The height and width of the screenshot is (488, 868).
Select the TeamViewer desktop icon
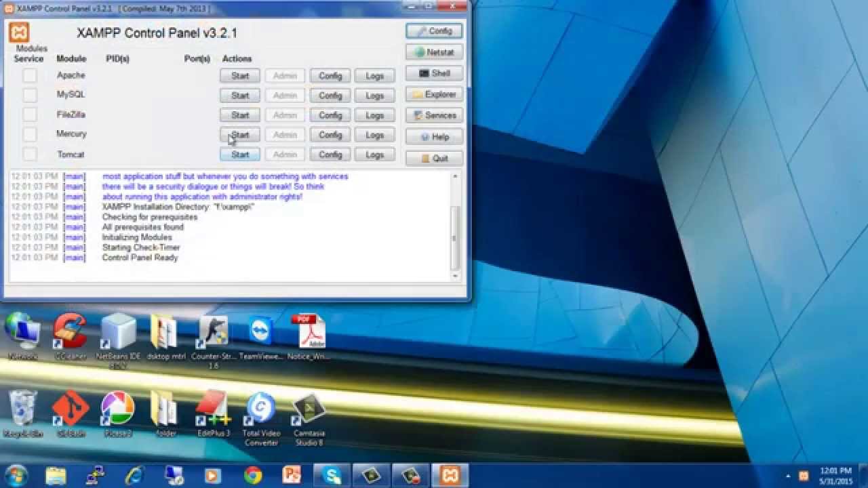261,337
